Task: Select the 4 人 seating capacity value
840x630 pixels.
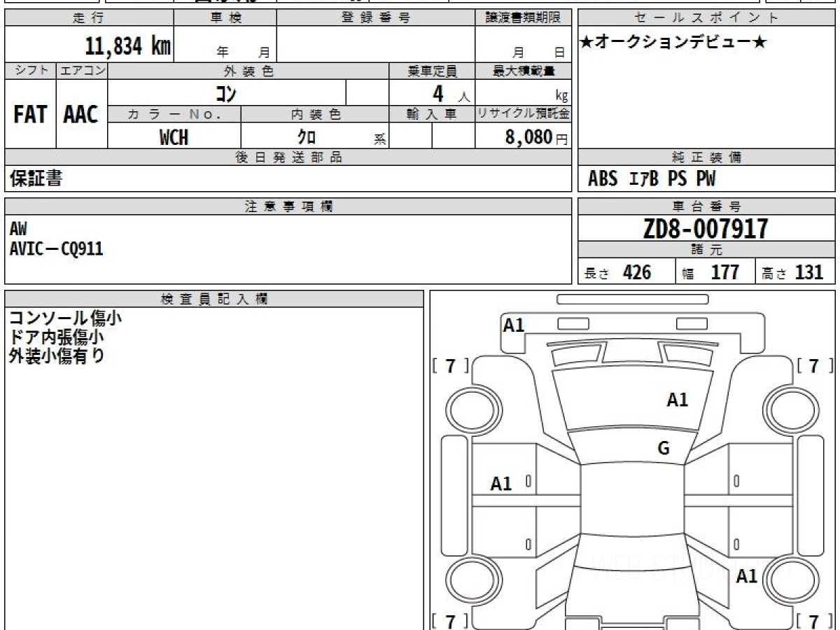Action: click(450, 94)
